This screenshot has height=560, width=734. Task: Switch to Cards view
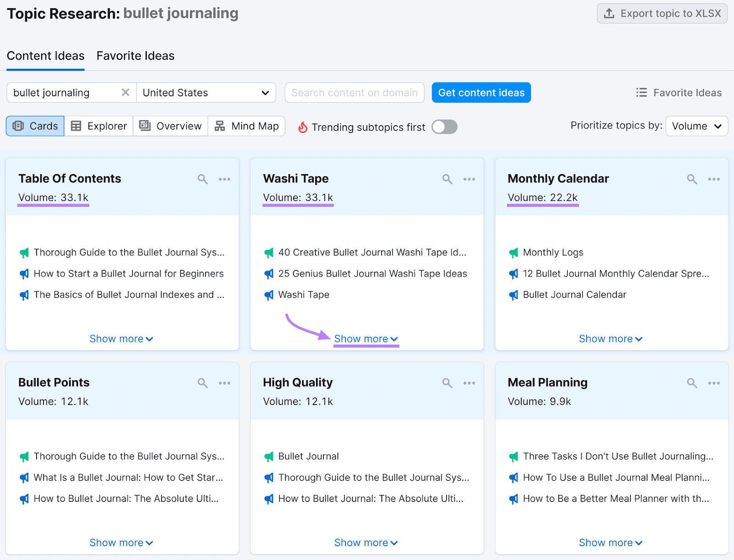[35, 126]
